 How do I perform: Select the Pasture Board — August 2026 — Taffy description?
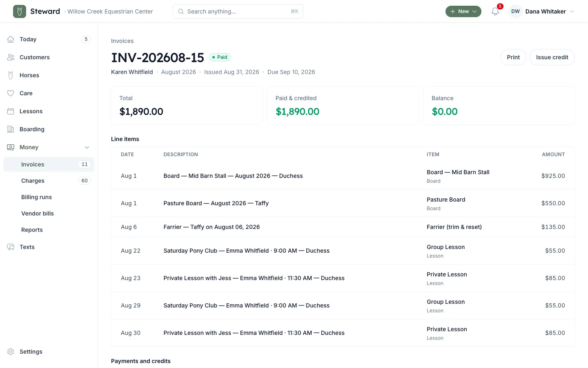point(216,203)
